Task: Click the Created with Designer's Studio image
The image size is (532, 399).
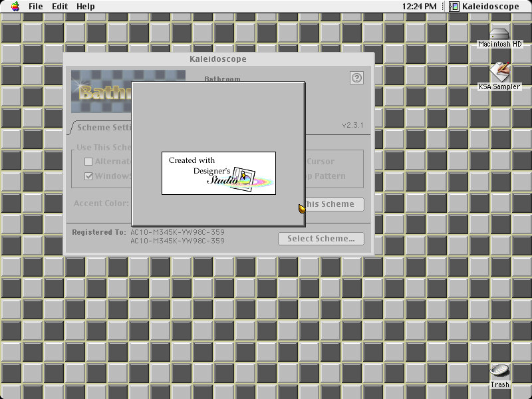Action: coord(219,173)
